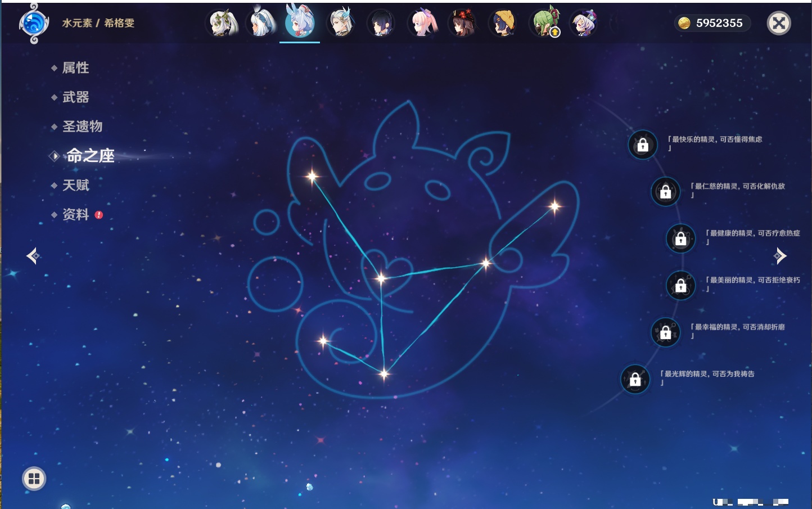Screen dimensions: 812x509
Task: Select Neuvillette's avatar in the character bar
Action: 341,23
